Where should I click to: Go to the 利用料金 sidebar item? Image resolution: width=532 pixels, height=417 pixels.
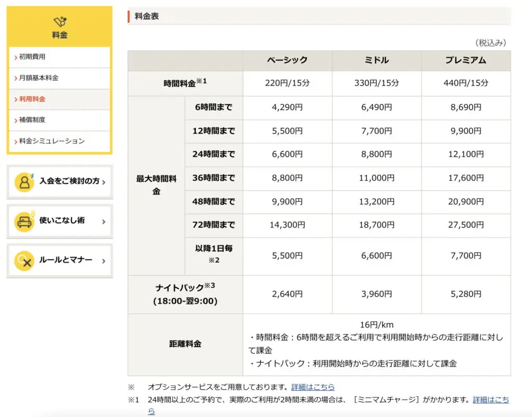tap(32, 99)
